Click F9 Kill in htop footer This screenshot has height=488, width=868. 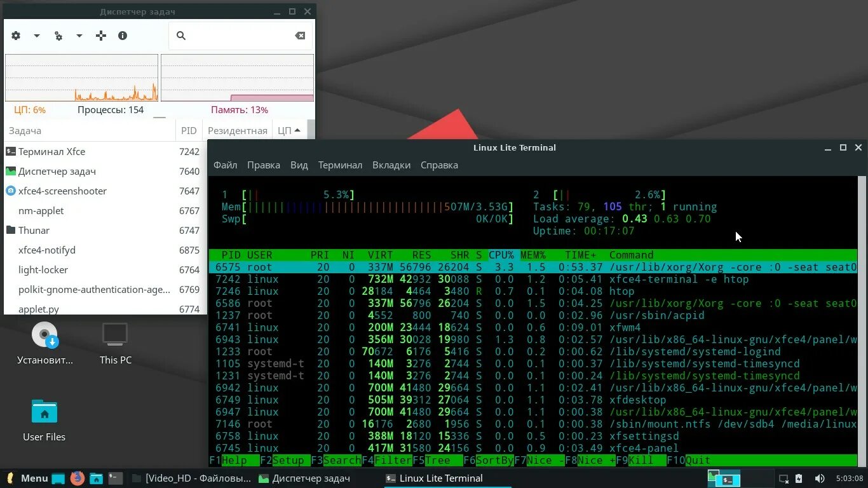coord(641,460)
